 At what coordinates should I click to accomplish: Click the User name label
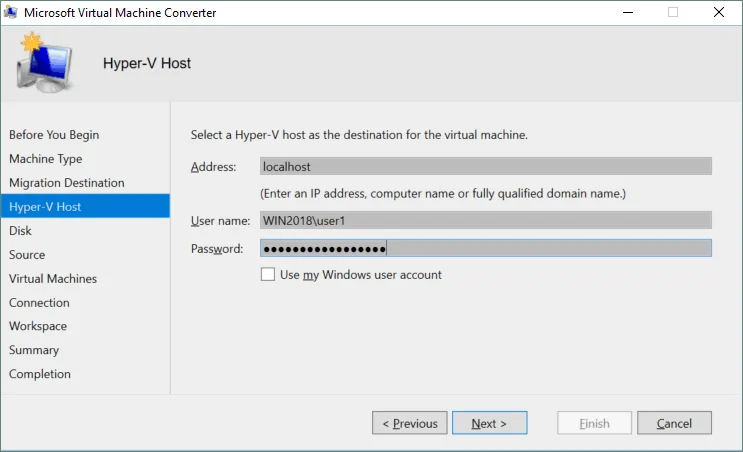tap(220, 221)
